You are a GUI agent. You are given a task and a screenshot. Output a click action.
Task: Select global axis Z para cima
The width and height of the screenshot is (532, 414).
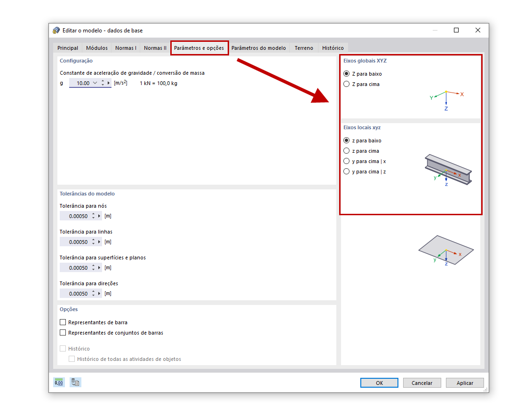346,84
